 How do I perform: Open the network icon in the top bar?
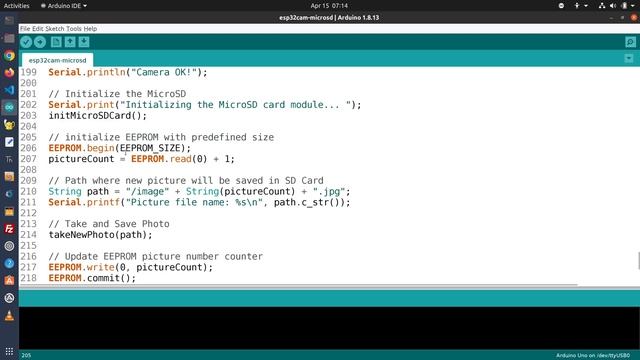pyautogui.click(x=602, y=6)
